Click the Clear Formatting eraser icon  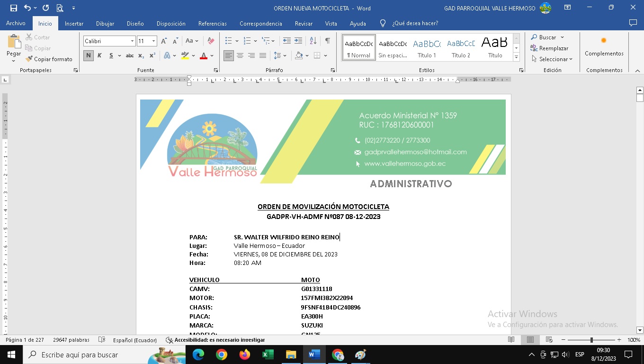point(211,41)
